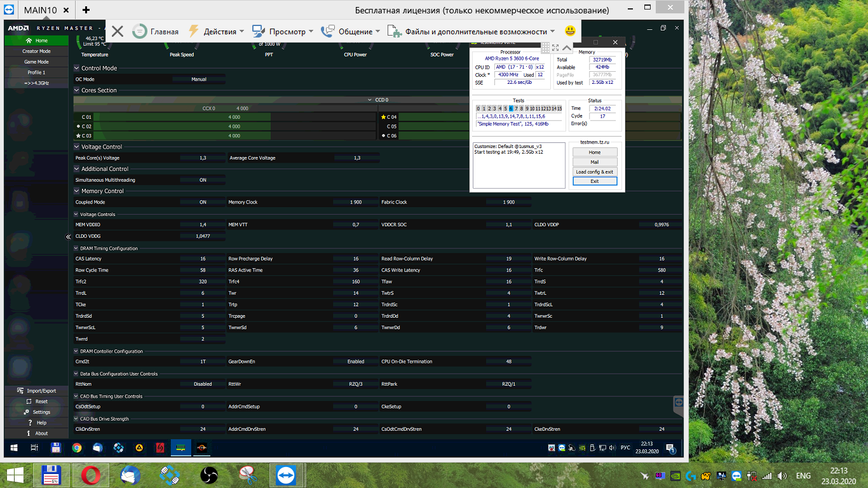The width and height of the screenshot is (868, 488).
Task: Click the OC Mode Manual value
Action: pyautogui.click(x=199, y=79)
